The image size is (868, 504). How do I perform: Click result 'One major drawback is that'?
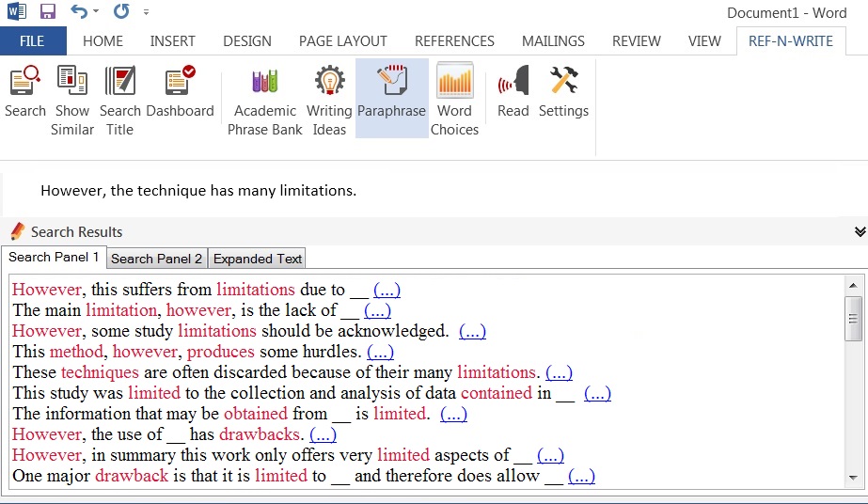[x=288, y=476]
